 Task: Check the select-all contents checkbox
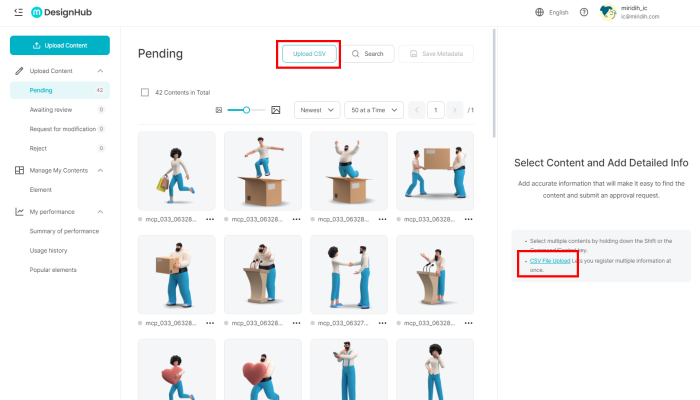145,92
